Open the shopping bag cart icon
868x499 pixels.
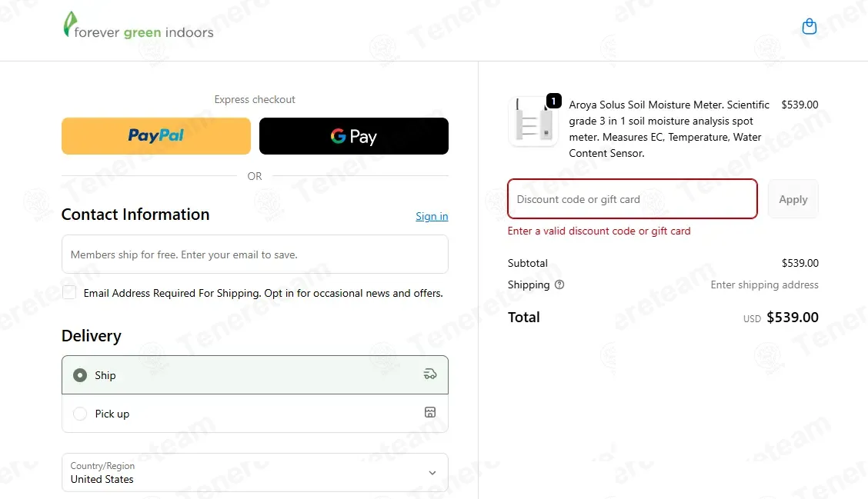pyautogui.click(x=809, y=26)
